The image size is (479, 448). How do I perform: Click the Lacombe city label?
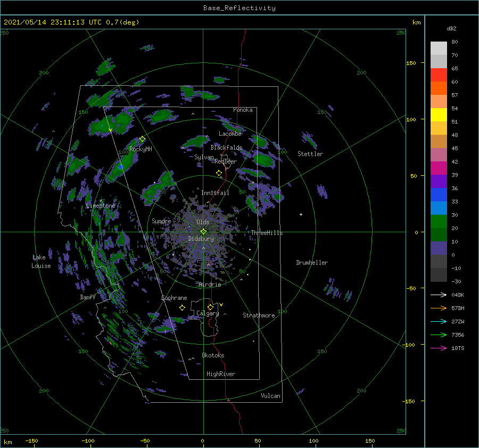click(x=230, y=134)
